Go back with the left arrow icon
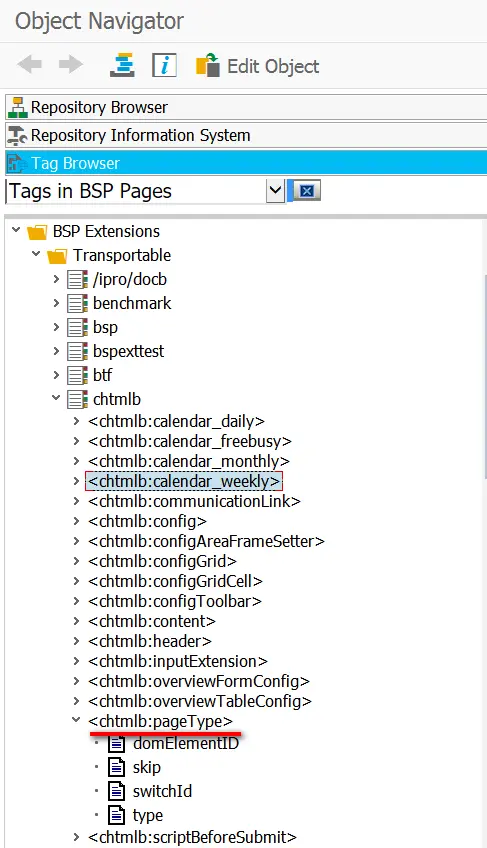Screen dimensions: 487x848 (29, 64)
